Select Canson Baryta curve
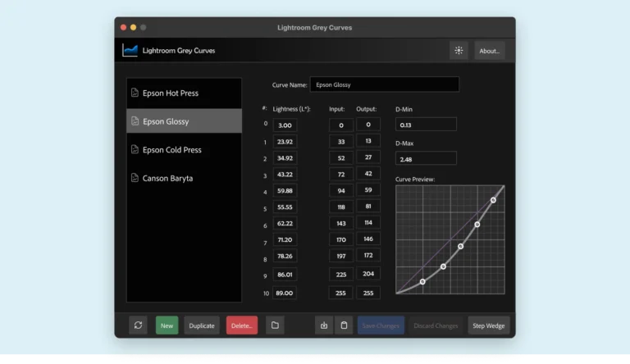The width and height of the screenshot is (630, 364). point(184,178)
